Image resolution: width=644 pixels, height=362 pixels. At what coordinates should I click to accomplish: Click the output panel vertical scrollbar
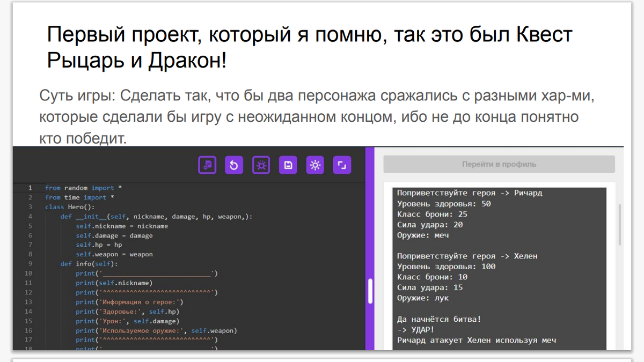pos(620,224)
